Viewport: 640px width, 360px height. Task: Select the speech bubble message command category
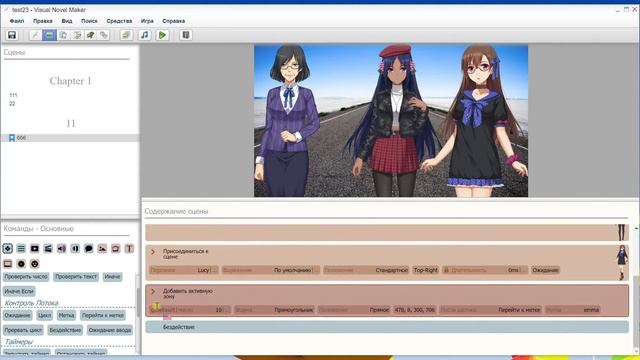tap(89, 249)
